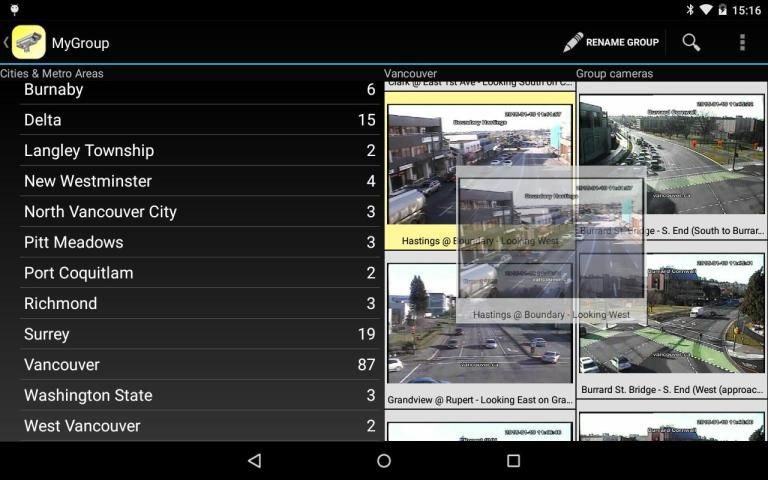The width and height of the screenshot is (768, 480).
Task: Tap the back chevron beside app icon
Action: click(6, 42)
